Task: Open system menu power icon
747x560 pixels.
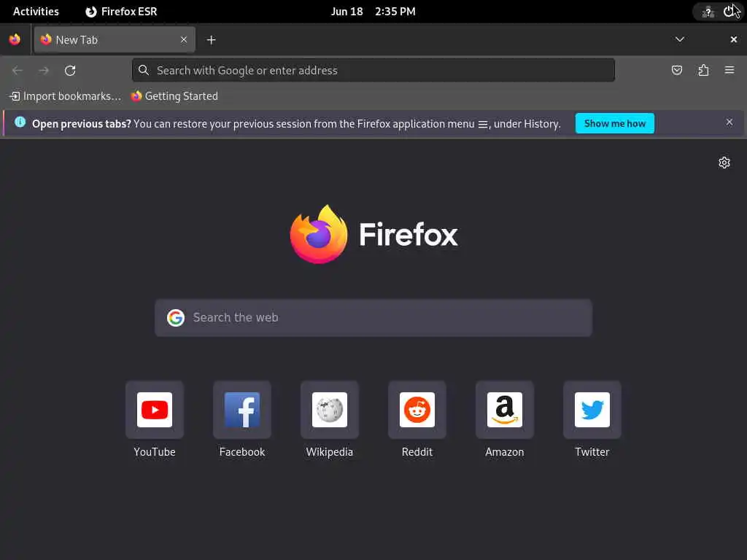Action: 729,12
